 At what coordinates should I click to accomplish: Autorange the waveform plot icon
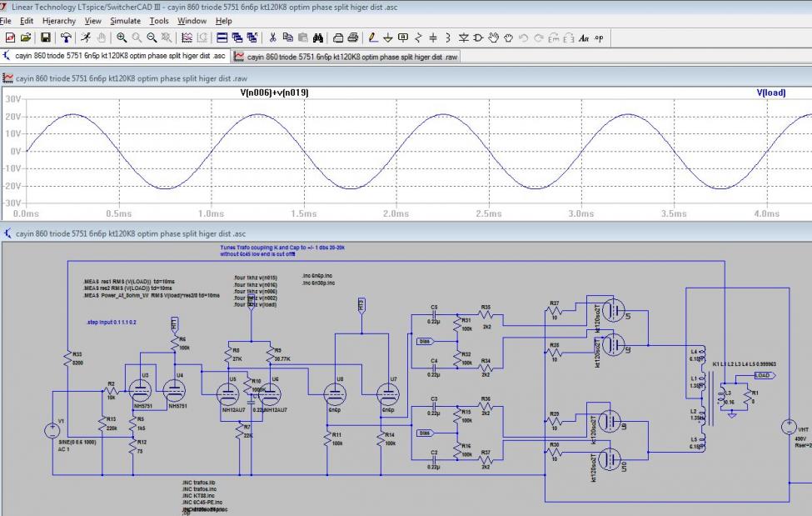coord(187,38)
